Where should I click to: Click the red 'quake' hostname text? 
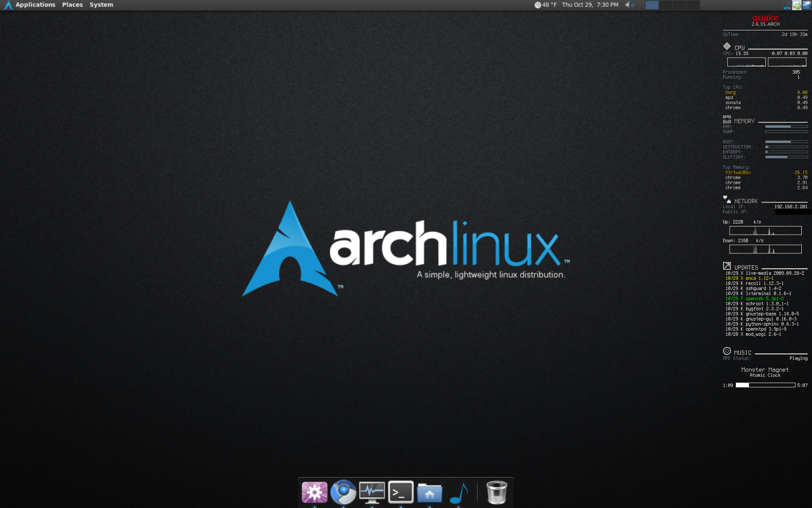pyautogui.click(x=765, y=18)
